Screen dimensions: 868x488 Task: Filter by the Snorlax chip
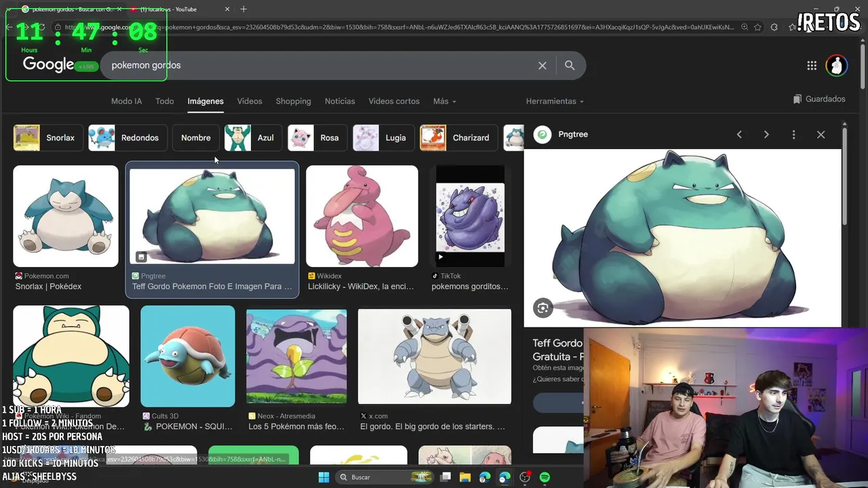(x=47, y=138)
